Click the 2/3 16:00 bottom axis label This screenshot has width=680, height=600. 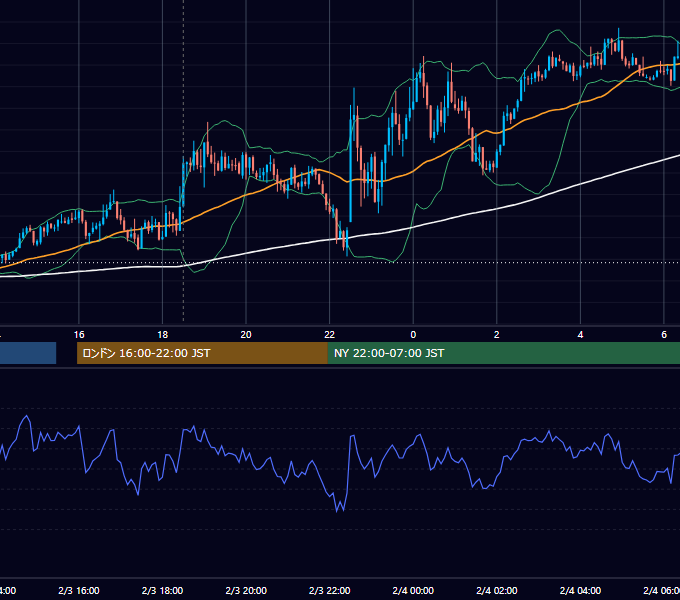[x=79, y=590]
